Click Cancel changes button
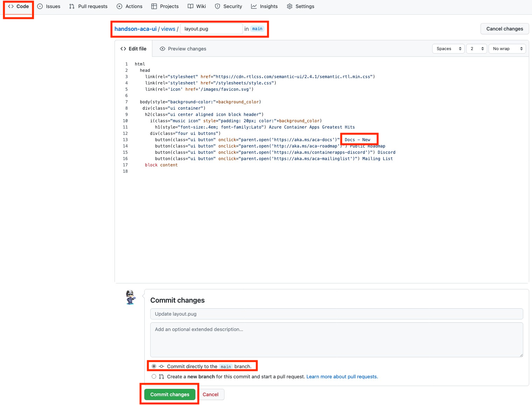This screenshot has width=532, height=406. point(505,29)
